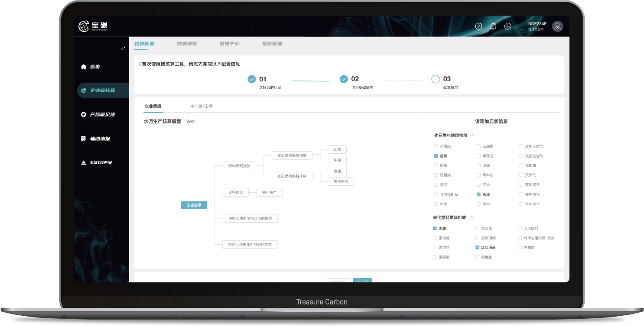Click the step 03 配置模型 progress circle
The height and width of the screenshot is (327, 644).
436,79
